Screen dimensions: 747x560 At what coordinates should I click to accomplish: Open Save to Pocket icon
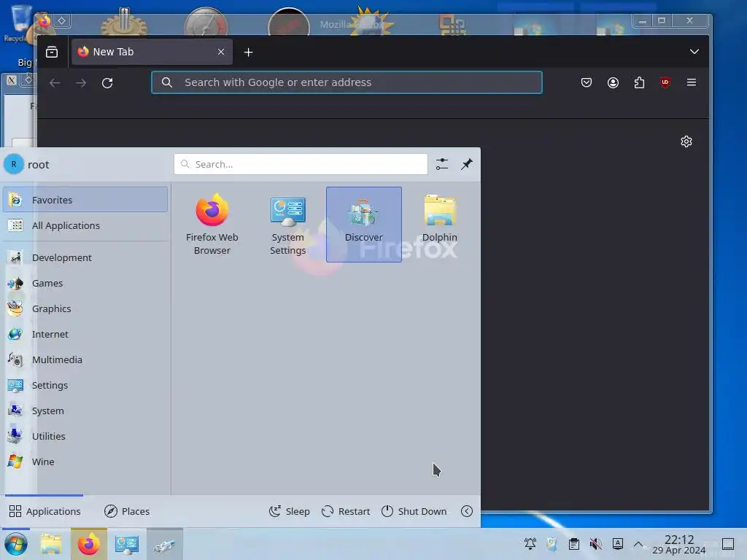click(587, 82)
